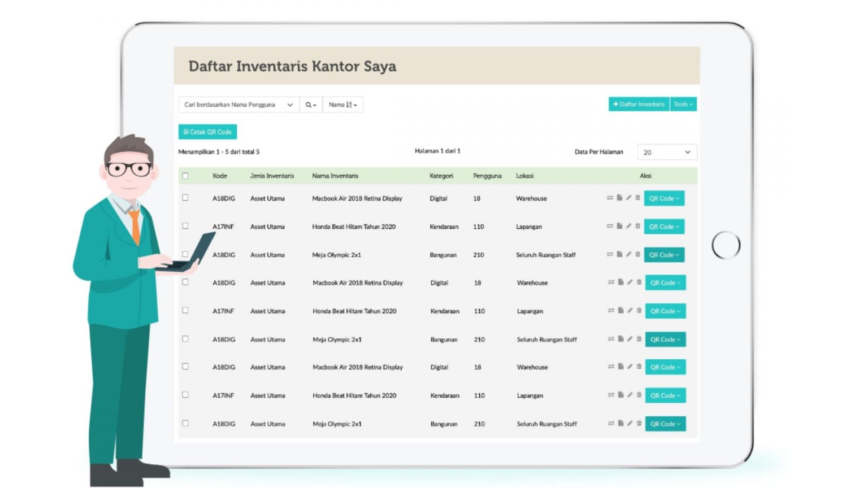Check the first row's checkbox
Screen dimensions: 868x488
pos(185,198)
